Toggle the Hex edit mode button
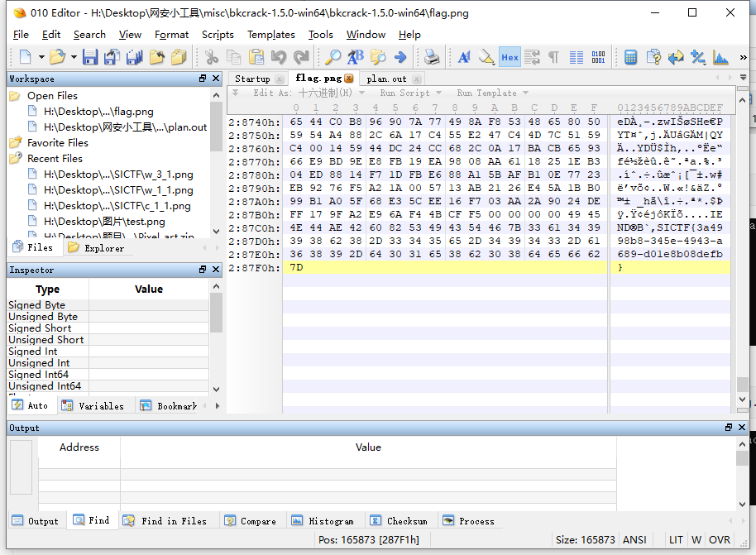 (x=510, y=57)
